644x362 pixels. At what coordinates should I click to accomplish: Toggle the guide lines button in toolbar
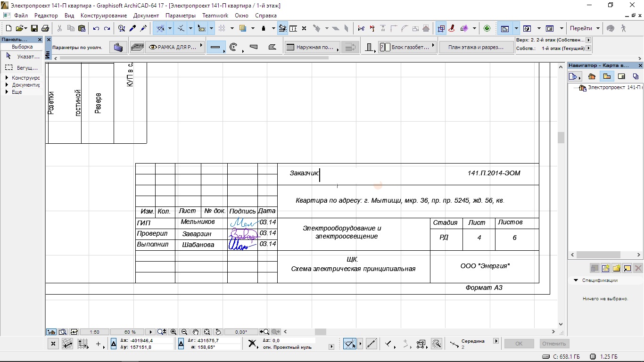point(161,28)
